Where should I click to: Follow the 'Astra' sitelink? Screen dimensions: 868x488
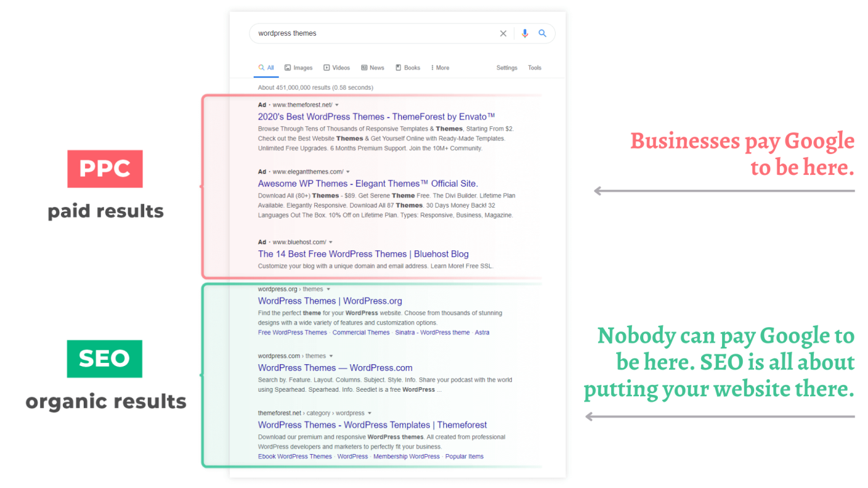tap(482, 333)
